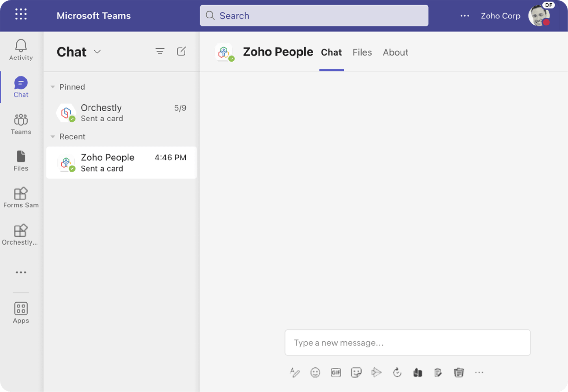
Task: Insert an emoji into the message
Action: tap(315, 372)
